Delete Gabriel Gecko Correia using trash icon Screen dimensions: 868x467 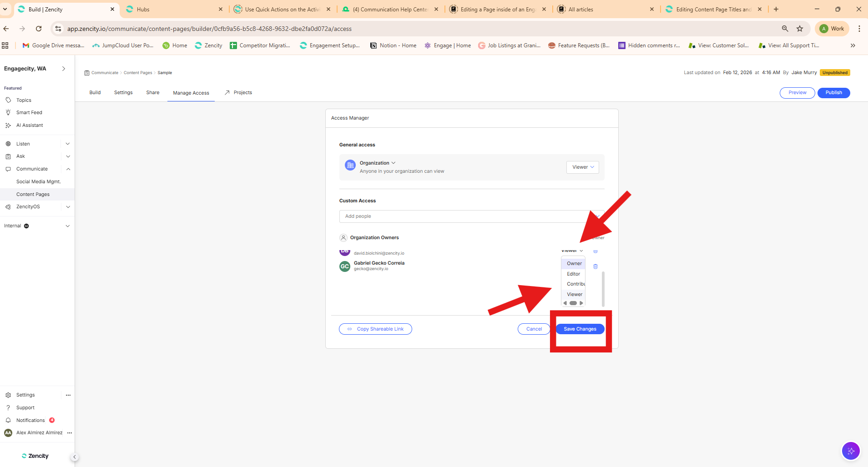click(595, 266)
